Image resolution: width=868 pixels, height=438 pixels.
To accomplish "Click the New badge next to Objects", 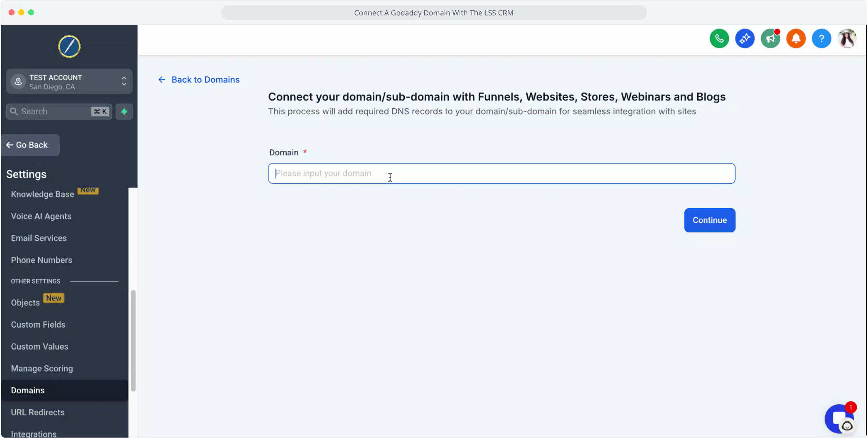I will point(54,298).
